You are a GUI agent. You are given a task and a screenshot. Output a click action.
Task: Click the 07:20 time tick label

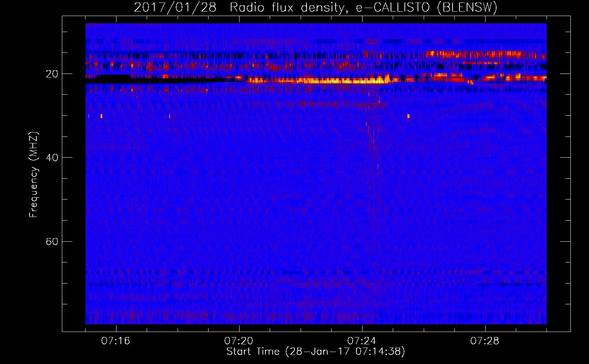click(x=239, y=341)
